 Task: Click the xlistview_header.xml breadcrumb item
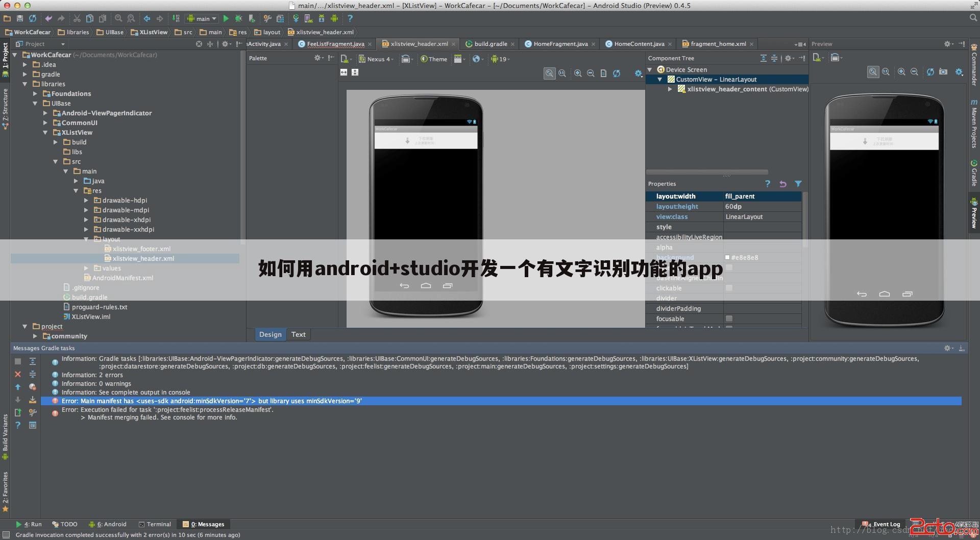tap(321, 32)
